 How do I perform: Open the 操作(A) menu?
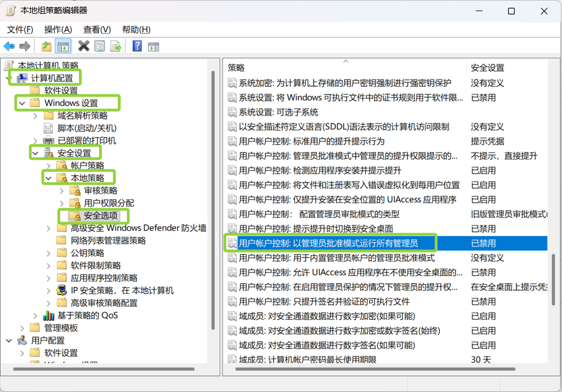(58, 29)
